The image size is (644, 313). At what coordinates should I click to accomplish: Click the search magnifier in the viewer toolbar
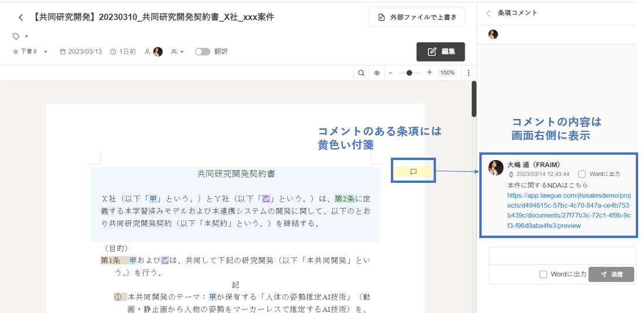click(362, 73)
